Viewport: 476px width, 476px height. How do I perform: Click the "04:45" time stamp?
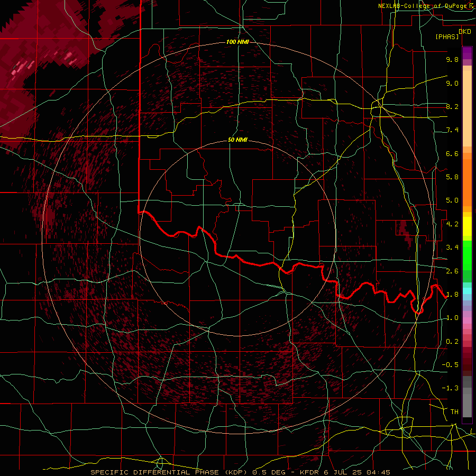tap(378, 472)
